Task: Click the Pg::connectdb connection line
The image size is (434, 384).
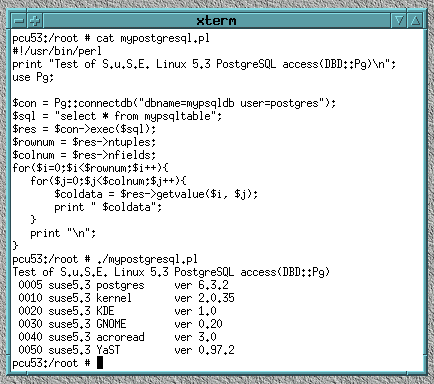Action: click(174, 103)
